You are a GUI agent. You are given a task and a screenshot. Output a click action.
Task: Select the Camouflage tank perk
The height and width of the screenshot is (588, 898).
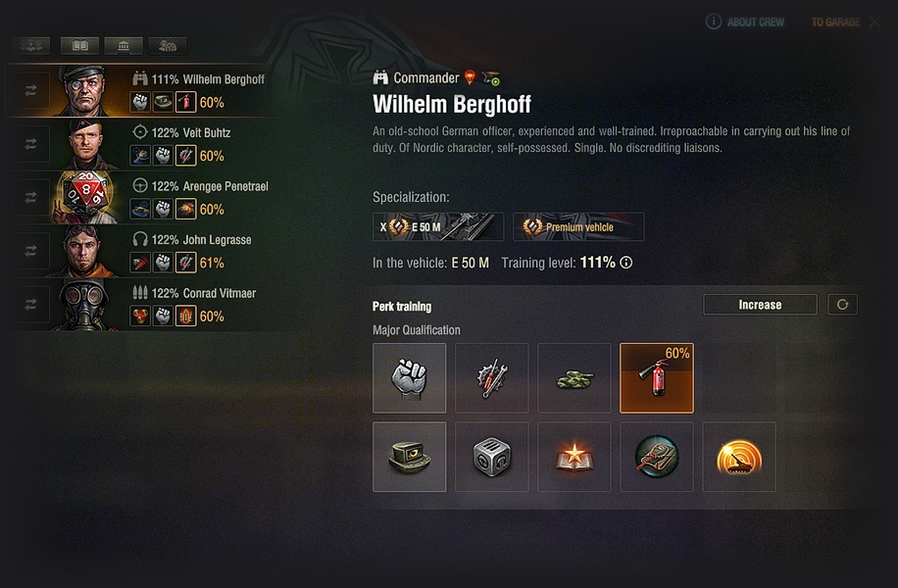pos(574,378)
